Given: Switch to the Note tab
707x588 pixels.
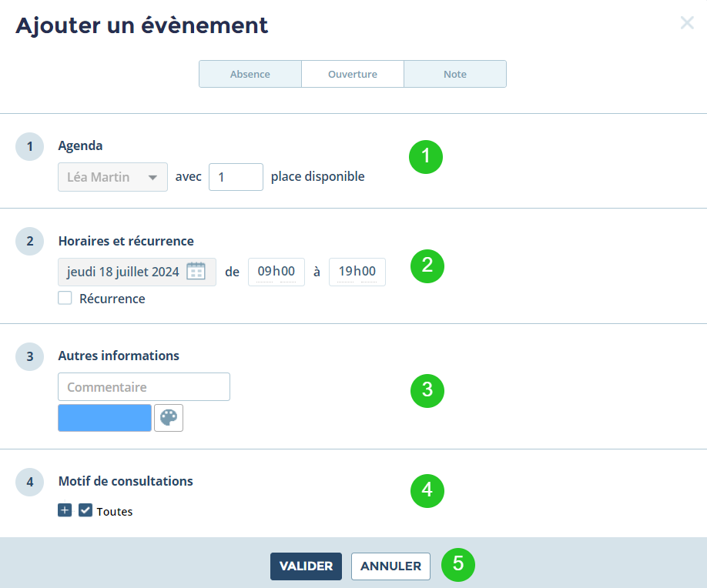Looking at the screenshot, I should tap(455, 74).
